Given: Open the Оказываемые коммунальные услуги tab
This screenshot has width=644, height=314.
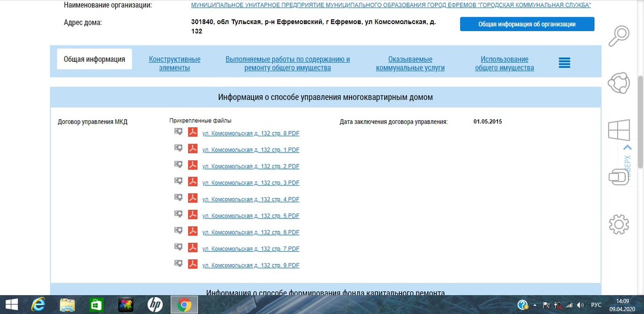Looking at the screenshot, I should [410, 63].
